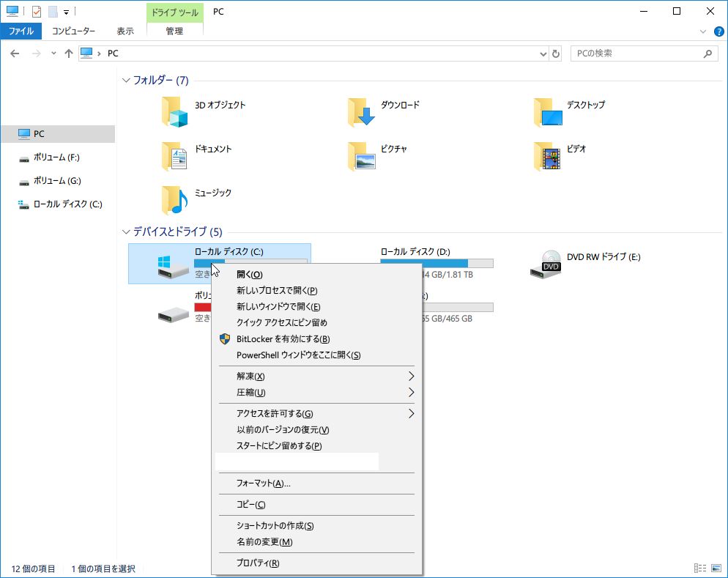Go up one level with up arrow
The height and width of the screenshot is (578, 728).
coord(69,53)
